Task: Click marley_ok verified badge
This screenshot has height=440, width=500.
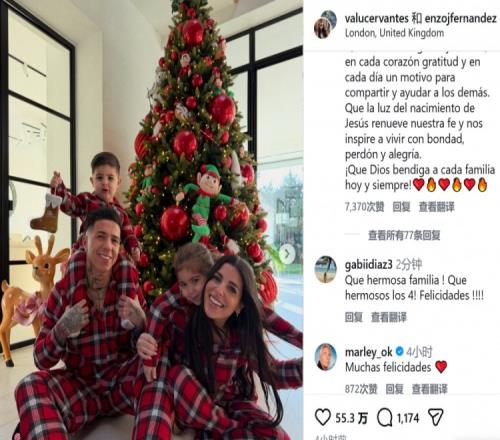Action: coord(399,351)
